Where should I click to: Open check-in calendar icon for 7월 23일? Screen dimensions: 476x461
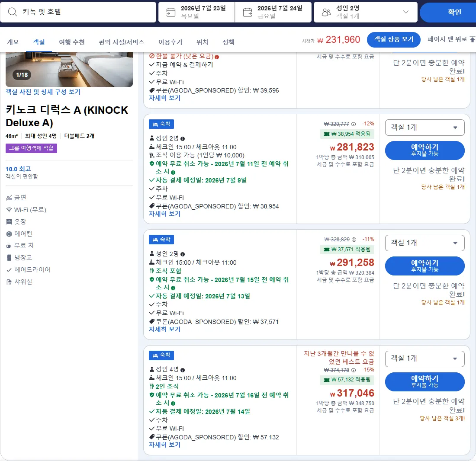pyautogui.click(x=171, y=12)
